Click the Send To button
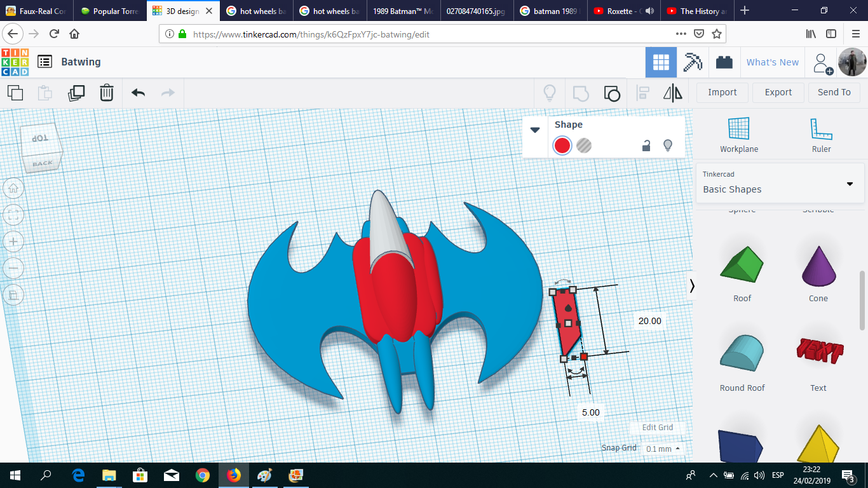The image size is (868, 488). point(834,93)
